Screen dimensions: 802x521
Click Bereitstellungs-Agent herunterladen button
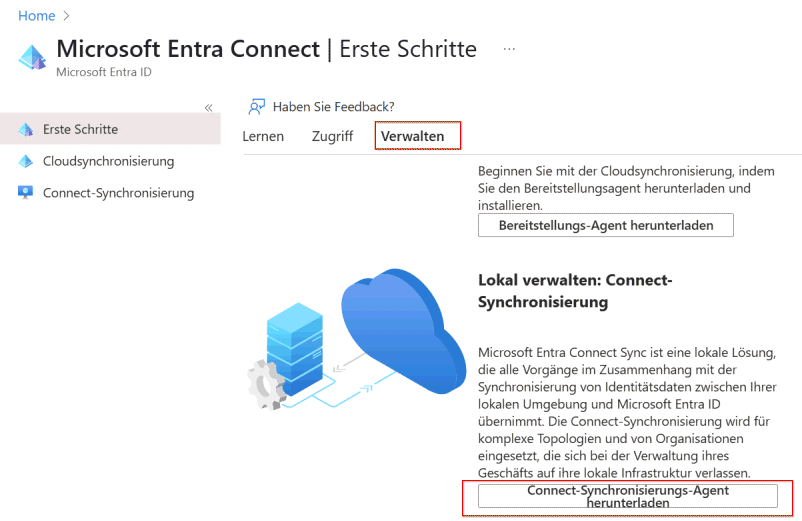click(x=606, y=225)
